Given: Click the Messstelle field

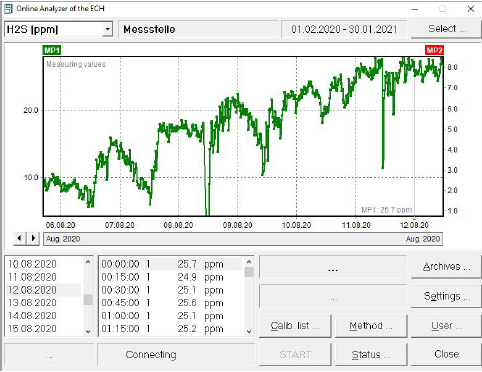Looking at the screenshot, I should (x=198, y=29).
